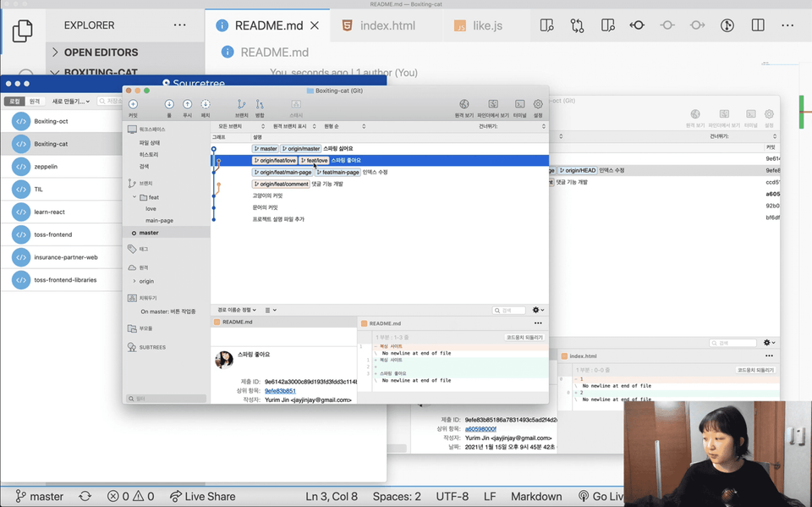Expand the origin remote in sidebar

point(134,281)
